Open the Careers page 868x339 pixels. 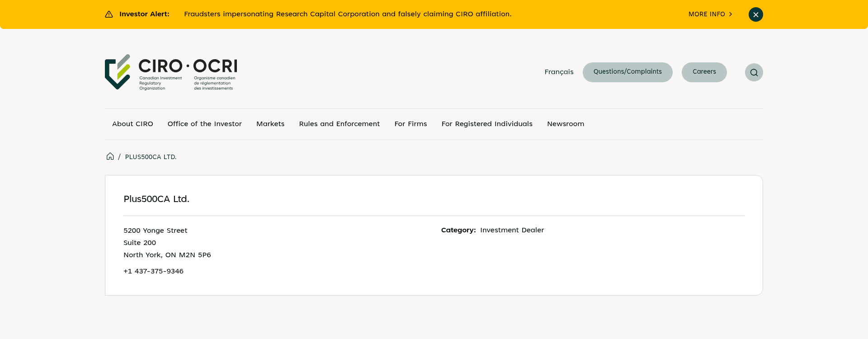point(704,72)
